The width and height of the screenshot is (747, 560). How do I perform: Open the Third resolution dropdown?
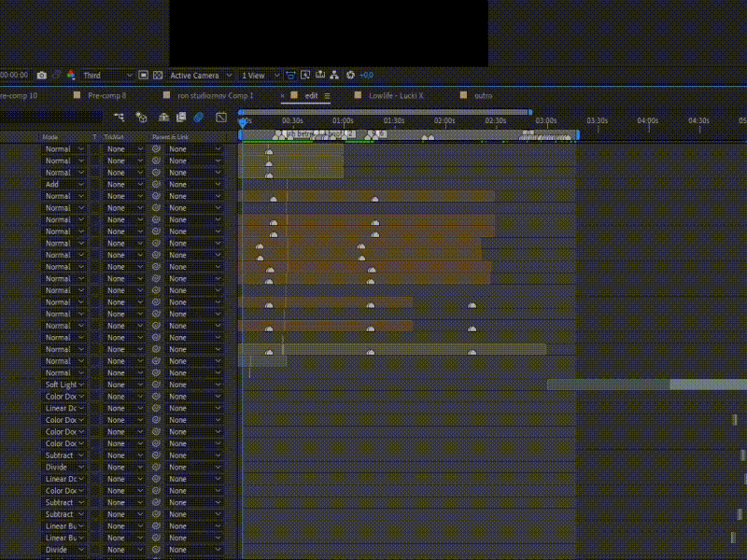click(107, 76)
